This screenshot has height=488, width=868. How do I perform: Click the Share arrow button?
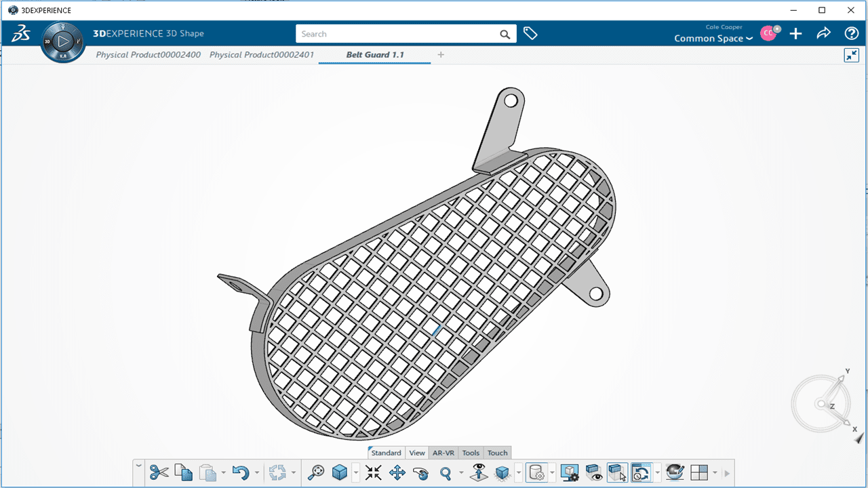pos(823,33)
